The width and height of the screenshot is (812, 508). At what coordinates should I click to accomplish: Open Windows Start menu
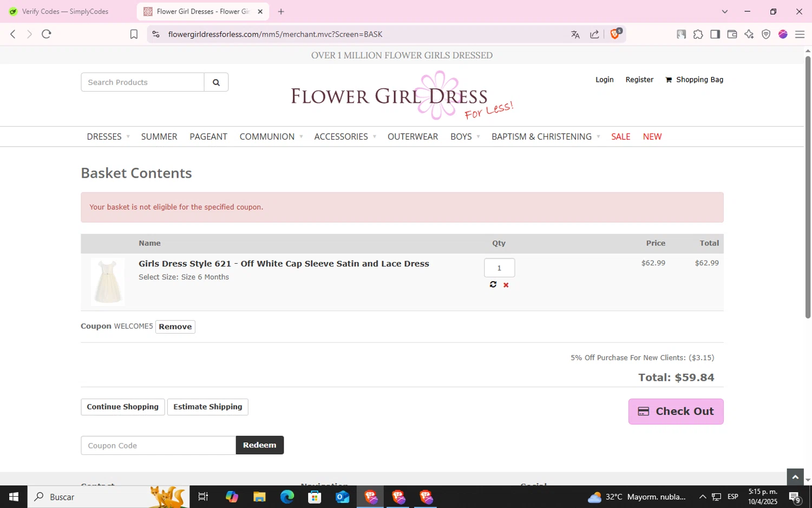[x=14, y=497]
